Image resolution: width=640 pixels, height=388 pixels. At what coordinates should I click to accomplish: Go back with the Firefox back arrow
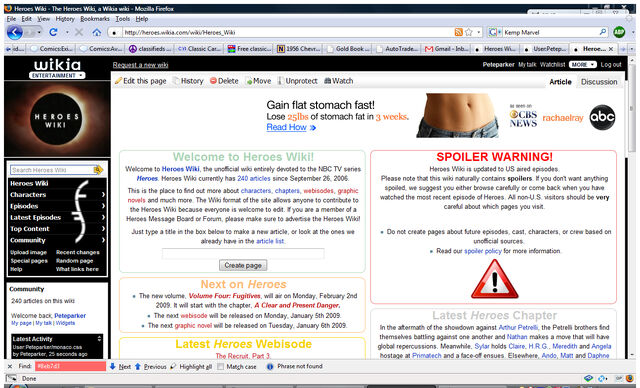15,32
